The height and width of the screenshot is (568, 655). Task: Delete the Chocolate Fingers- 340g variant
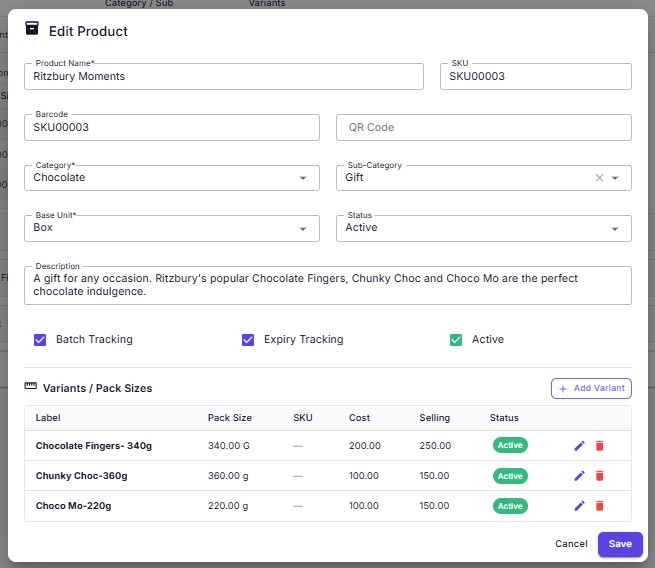599,446
